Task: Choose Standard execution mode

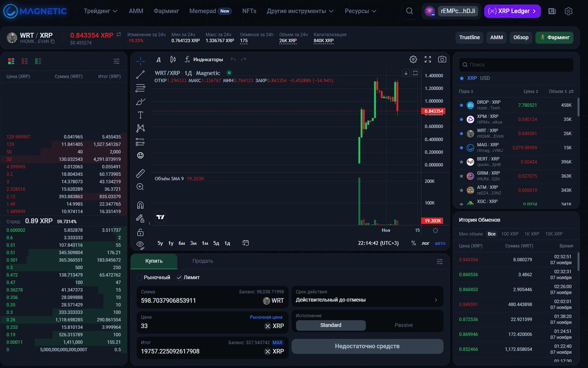Action: (331, 325)
